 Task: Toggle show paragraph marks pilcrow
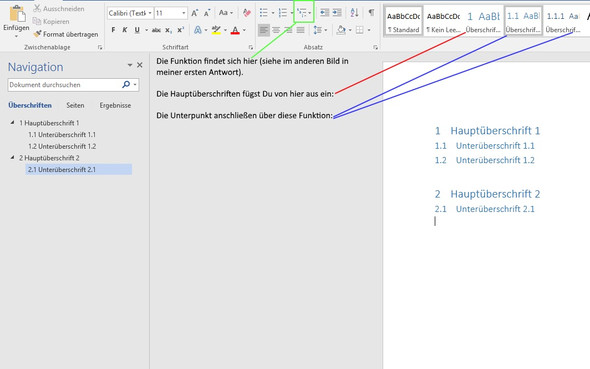[x=371, y=13]
